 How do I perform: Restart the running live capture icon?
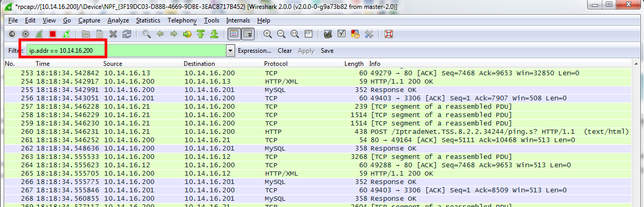point(66,34)
